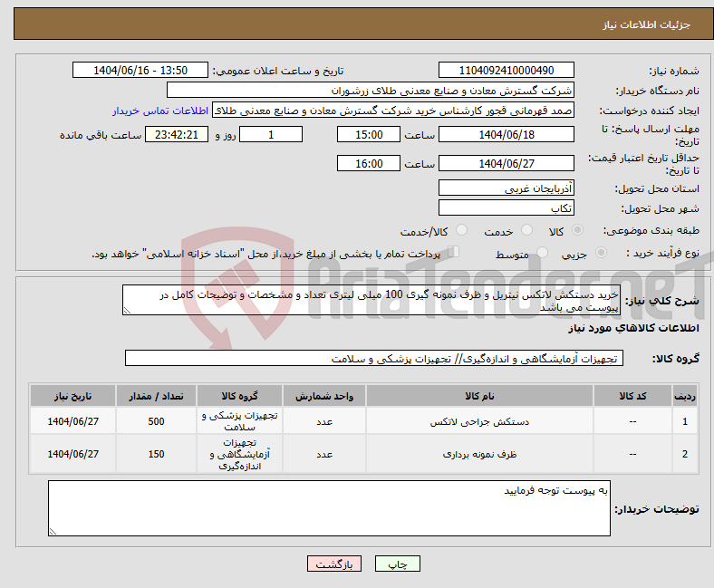Click row 1 need date 1404/06/27
The image size is (714, 588).
coord(72,421)
